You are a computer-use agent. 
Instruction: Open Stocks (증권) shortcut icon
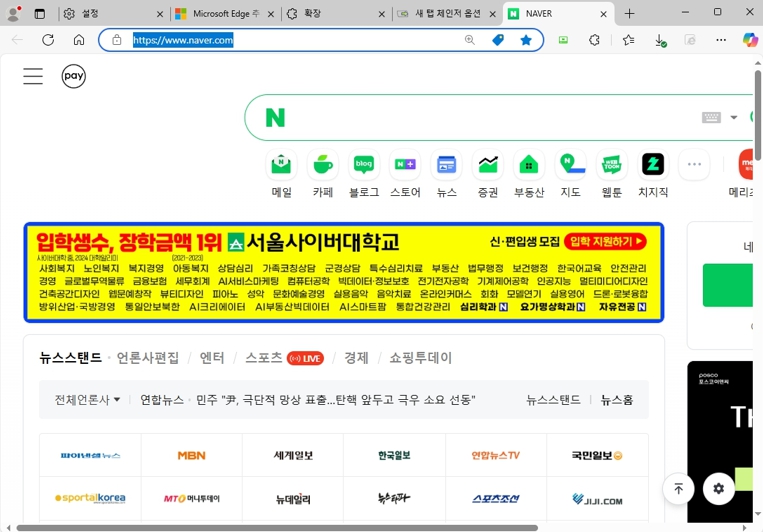(x=488, y=165)
